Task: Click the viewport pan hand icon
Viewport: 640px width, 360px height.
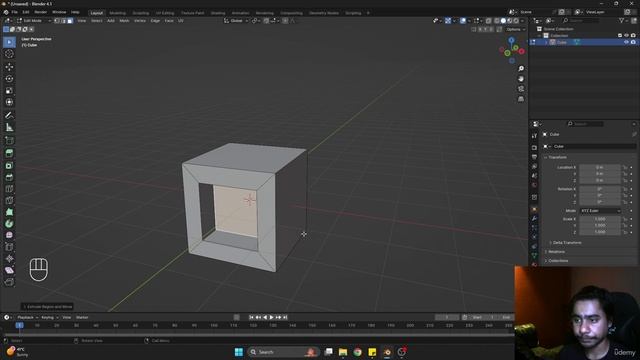Action: (x=521, y=79)
